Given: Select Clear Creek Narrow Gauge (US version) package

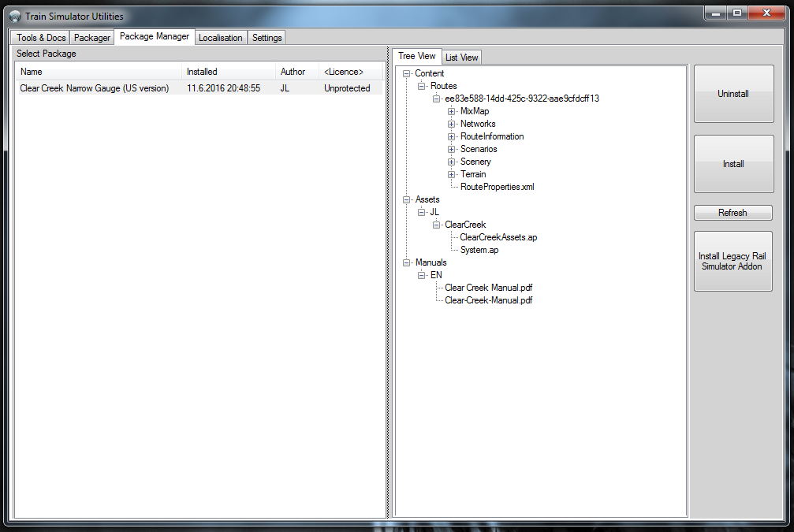Looking at the screenshot, I should point(94,88).
